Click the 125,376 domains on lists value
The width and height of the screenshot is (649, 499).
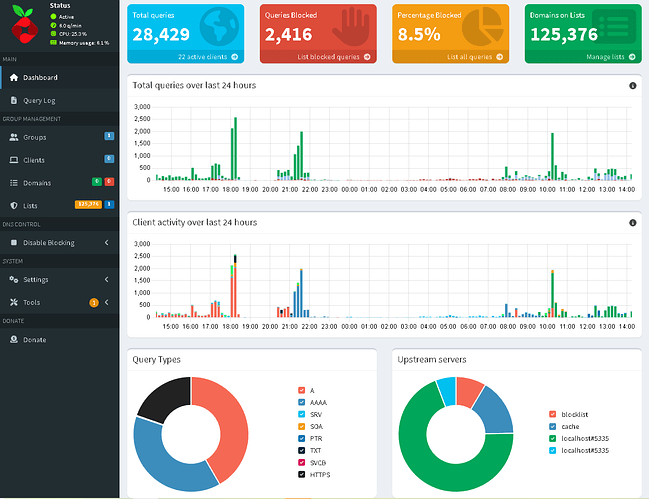pos(564,34)
